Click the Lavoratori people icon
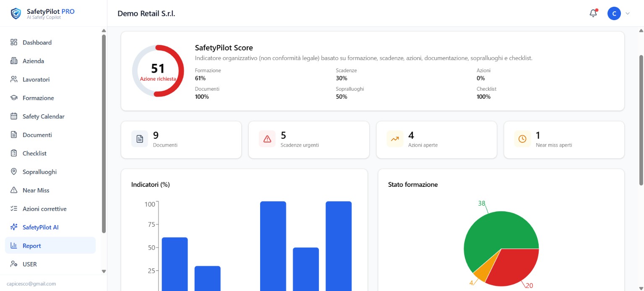The width and height of the screenshot is (644, 291). tap(14, 79)
